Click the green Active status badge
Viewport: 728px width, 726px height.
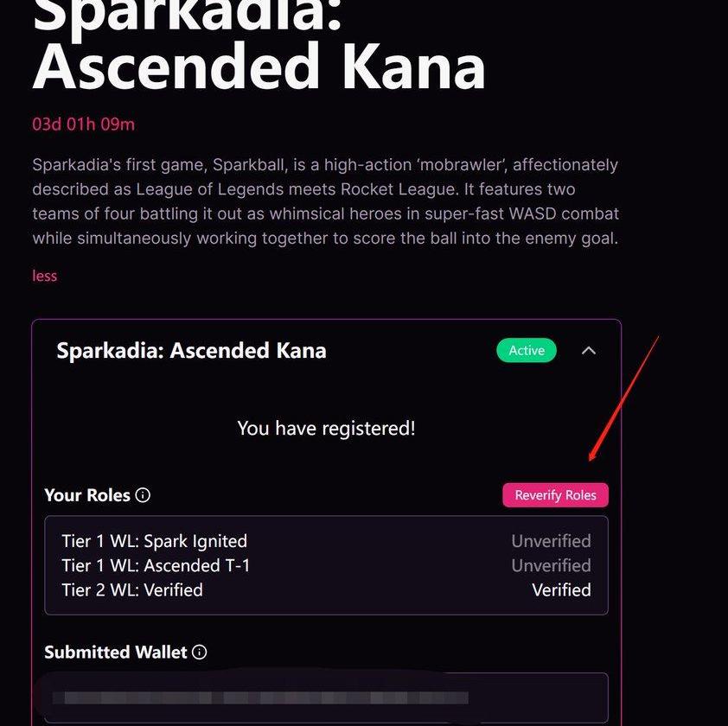pyautogui.click(x=527, y=351)
